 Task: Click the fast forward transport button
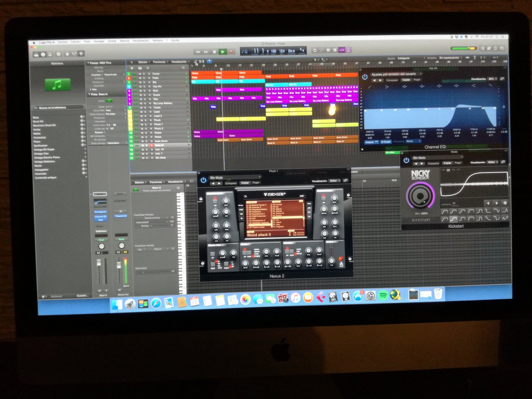pos(206,52)
